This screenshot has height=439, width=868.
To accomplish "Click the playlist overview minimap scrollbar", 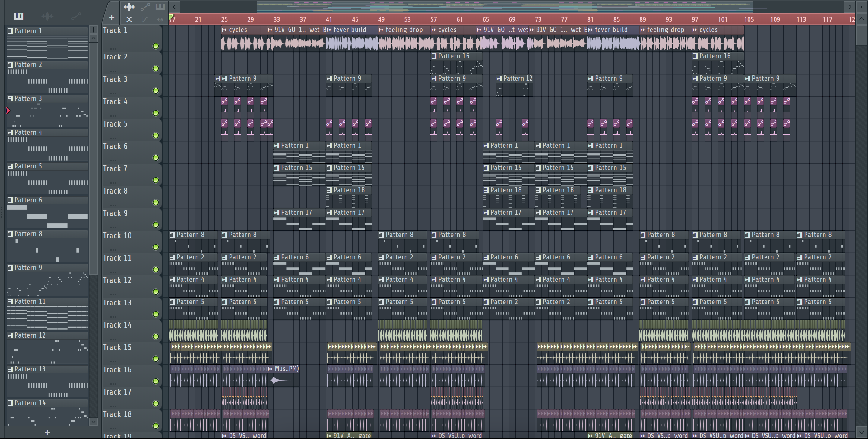I will tap(505, 6).
